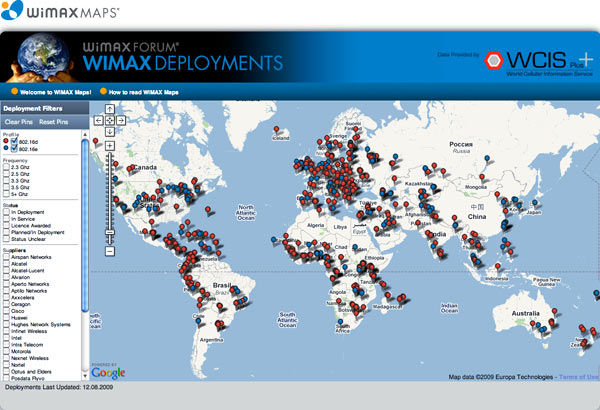Click the center map return button

109,120
